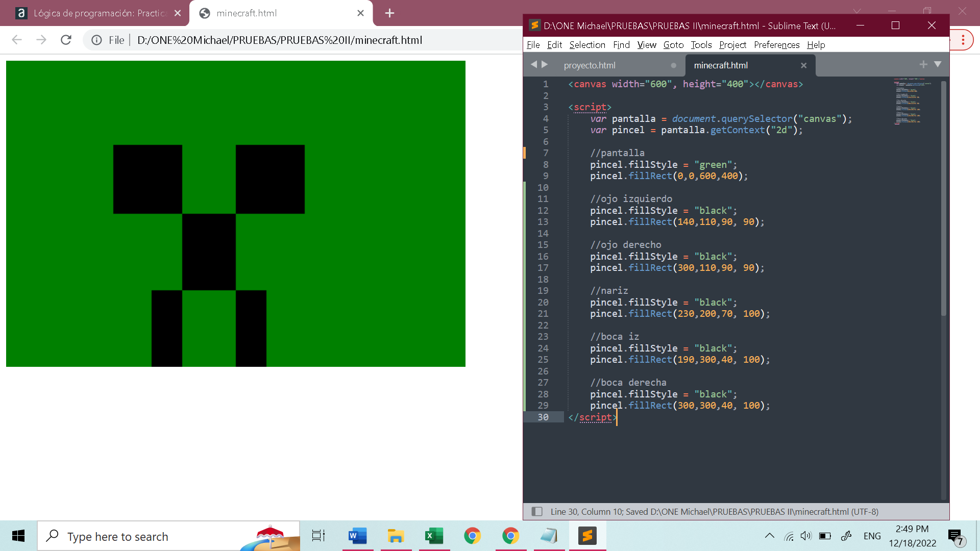Click the browser address bar URL
Viewport: 980px width, 551px height.
pos(280,40)
